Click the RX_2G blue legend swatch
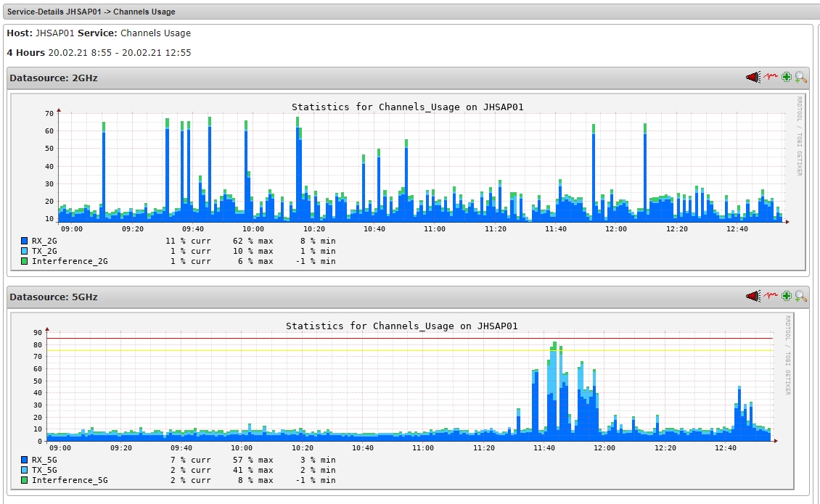This screenshot has height=504, width=820. click(x=25, y=240)
